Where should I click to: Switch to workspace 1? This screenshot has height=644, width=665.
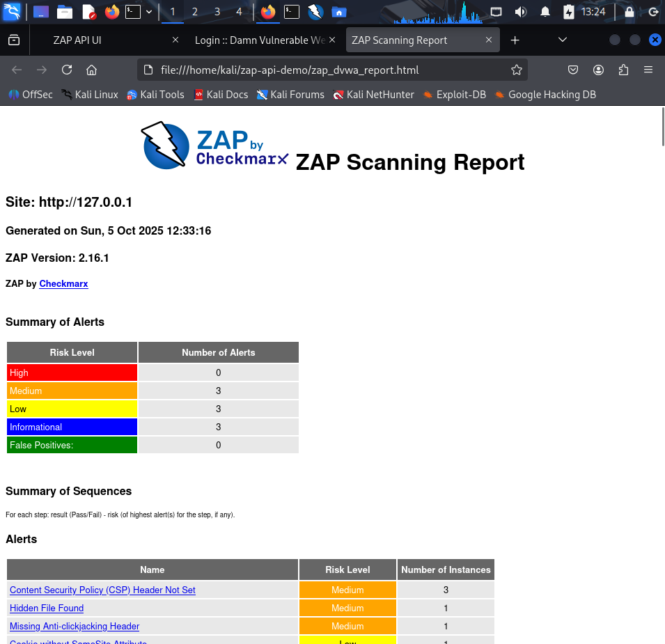(173, 12)
